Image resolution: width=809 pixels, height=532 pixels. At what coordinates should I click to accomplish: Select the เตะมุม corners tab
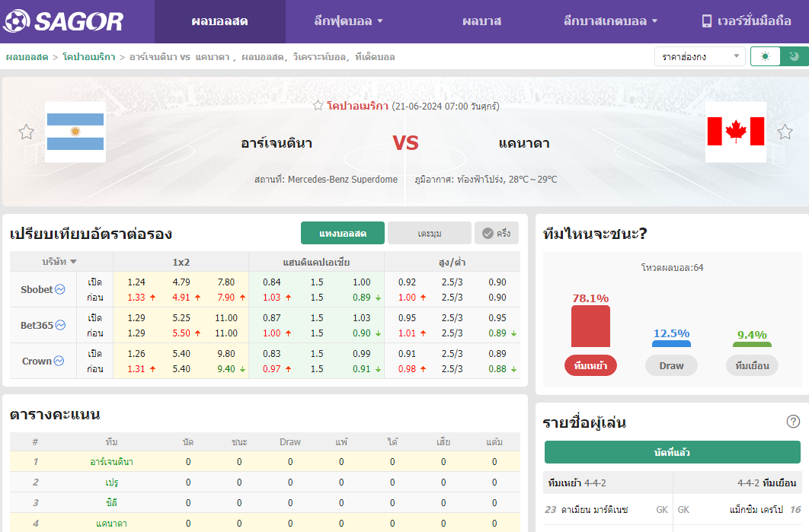tap(430, 233)
